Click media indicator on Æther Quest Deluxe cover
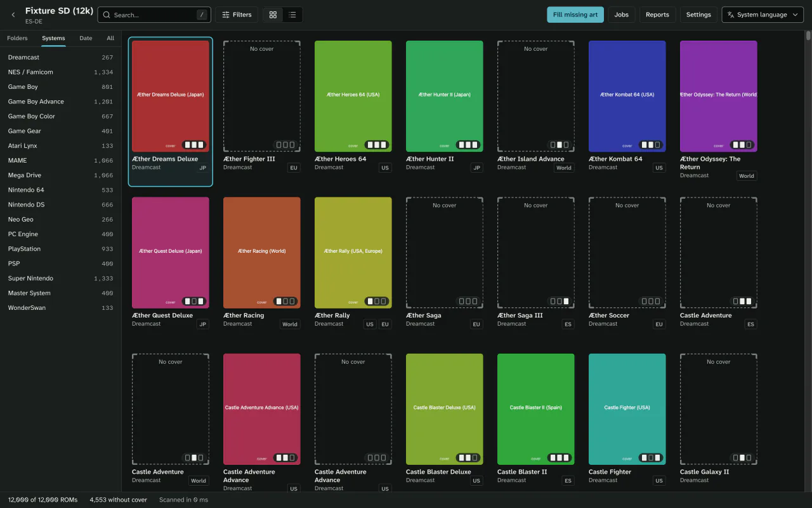 [193, 301]
